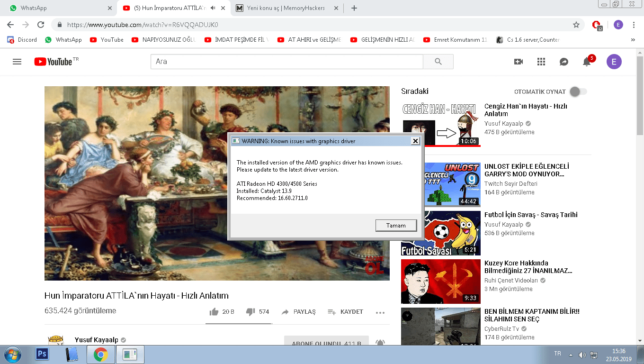The width and height of the screenshot is (644, 364).
Task: Open the Twitch Seyir Defteri channel name
Action: pos(511,184)
